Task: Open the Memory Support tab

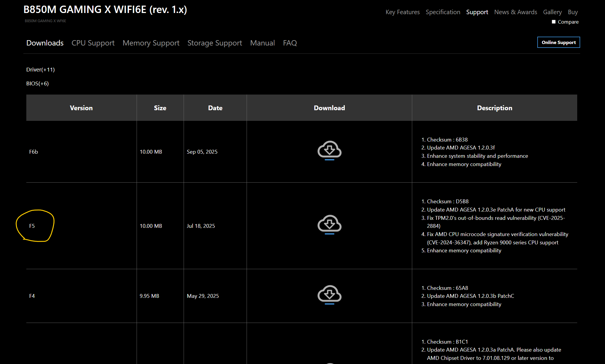Action: (x=151, y=43)
